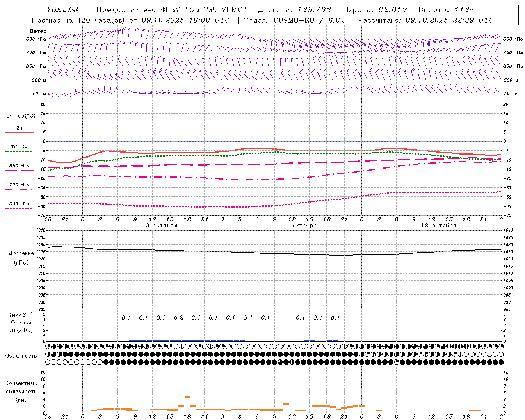This screenshot has width=525, height=420.
Task: Click the 12 октября date label
Action: click(438, 226)
